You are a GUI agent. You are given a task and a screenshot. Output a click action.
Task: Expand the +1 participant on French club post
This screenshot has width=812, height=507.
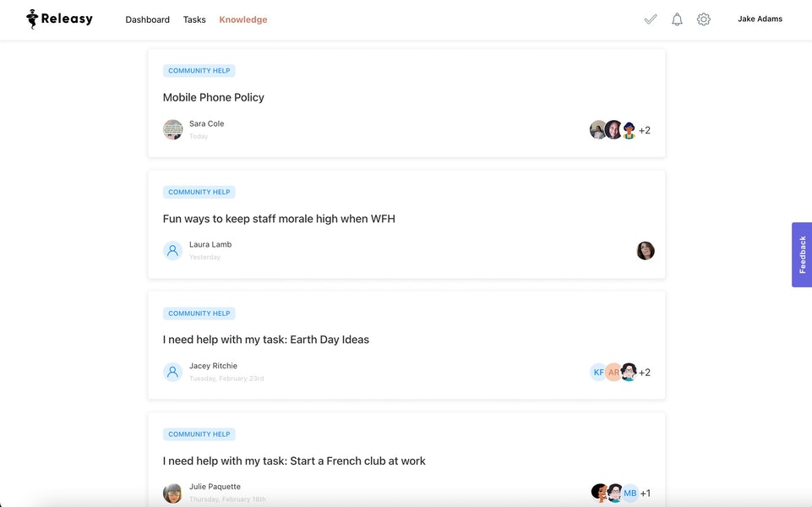click(646, 493)
